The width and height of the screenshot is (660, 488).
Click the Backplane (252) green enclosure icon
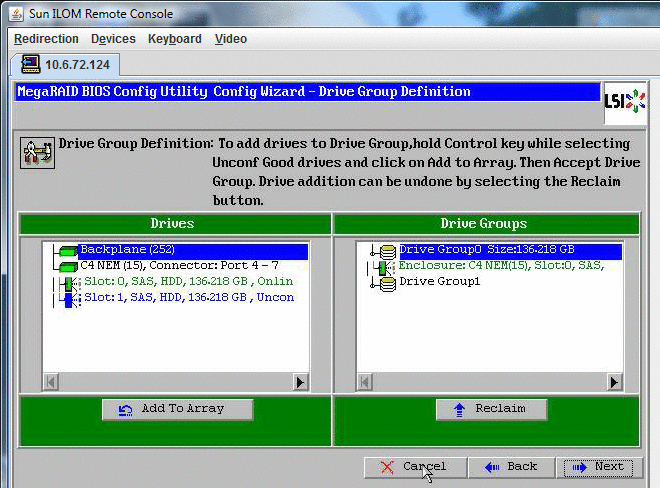(67, 251)
